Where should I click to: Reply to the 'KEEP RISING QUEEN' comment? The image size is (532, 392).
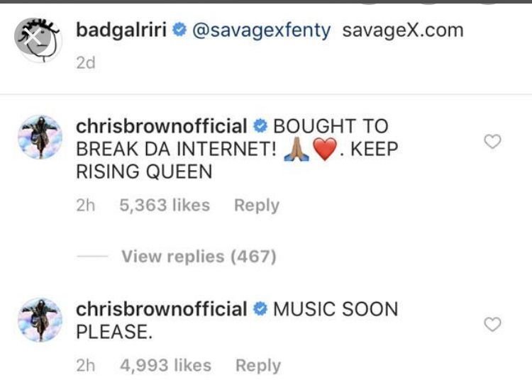pos(257,206)
